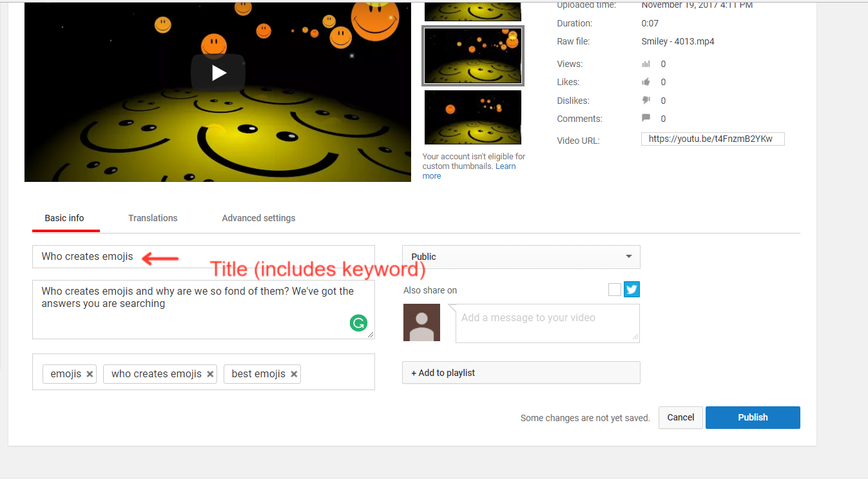Open the Advanced settings tab
This screenshot has height=485, width=868.
click(258, 218)
